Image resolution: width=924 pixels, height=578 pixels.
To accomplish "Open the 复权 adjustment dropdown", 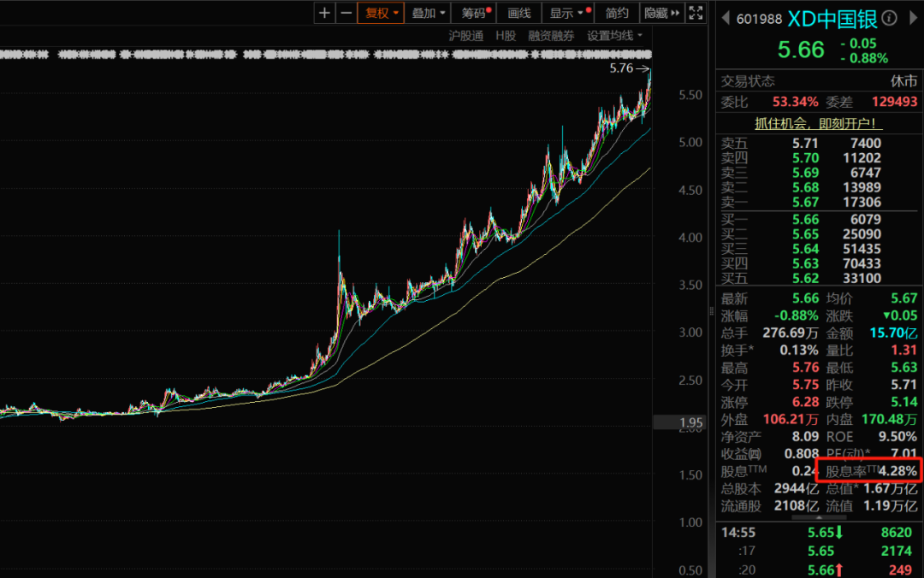I will (x=380, y=13).
